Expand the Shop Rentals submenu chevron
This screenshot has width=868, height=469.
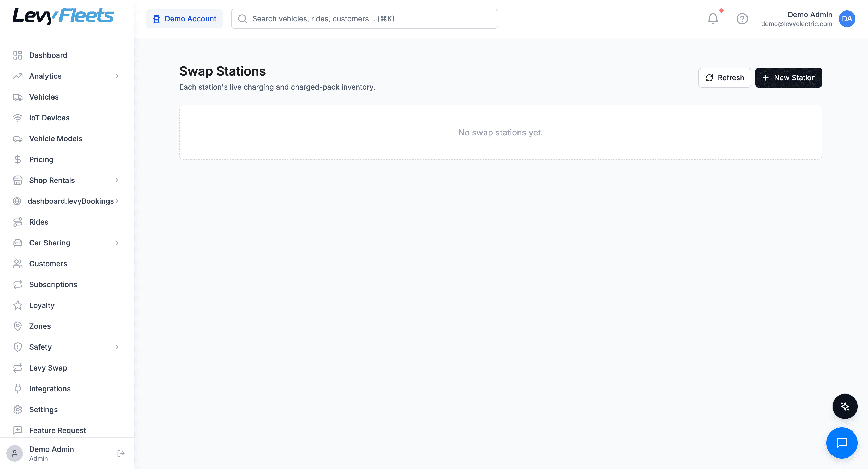click(x=117, y=181)
